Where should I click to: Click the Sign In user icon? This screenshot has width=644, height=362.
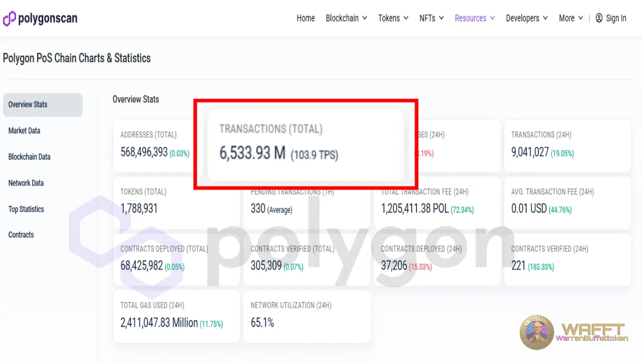pyautogui.click(x=599, y=18)
